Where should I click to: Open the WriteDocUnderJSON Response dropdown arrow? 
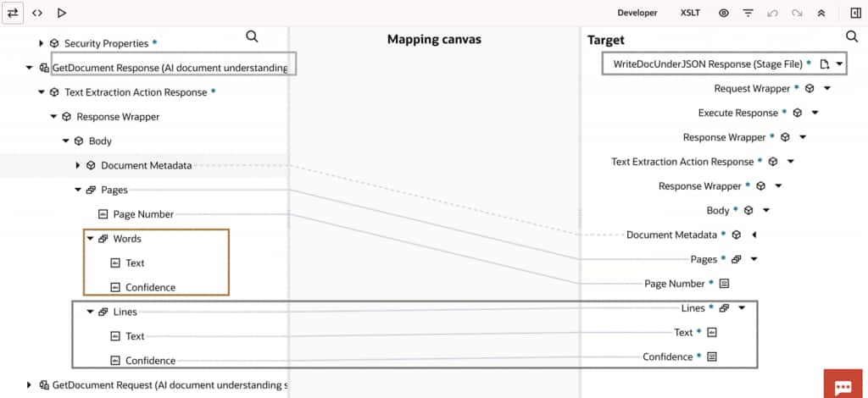point(839,64)
